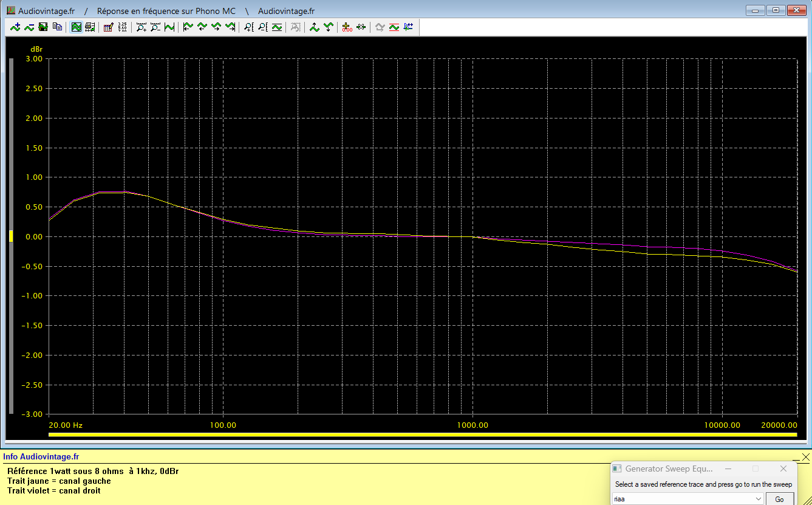Viewport: 812px width, 505px height.
Task: Click the 20.00 Hz frequency label
Action: [x=65, y=425]
